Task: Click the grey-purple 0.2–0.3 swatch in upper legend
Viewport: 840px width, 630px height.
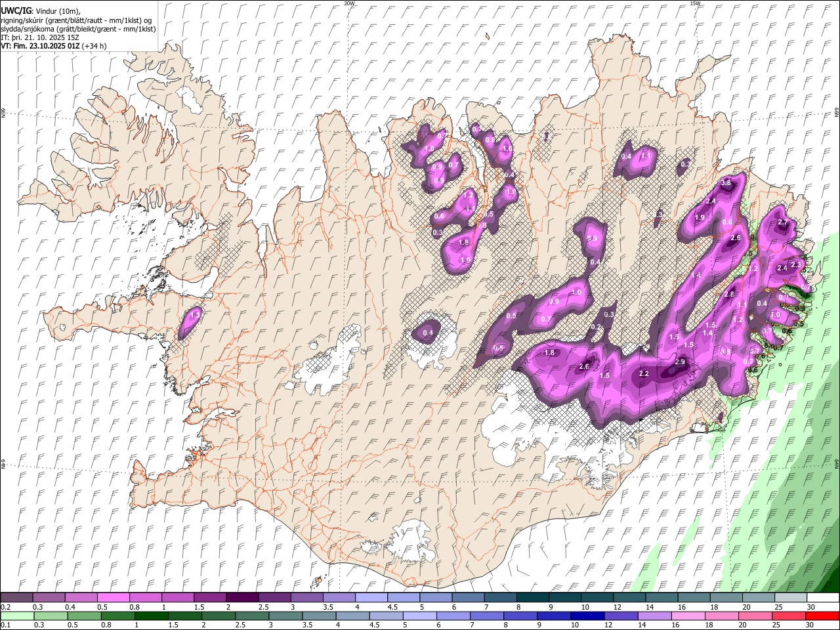Action: coord(16,598)
